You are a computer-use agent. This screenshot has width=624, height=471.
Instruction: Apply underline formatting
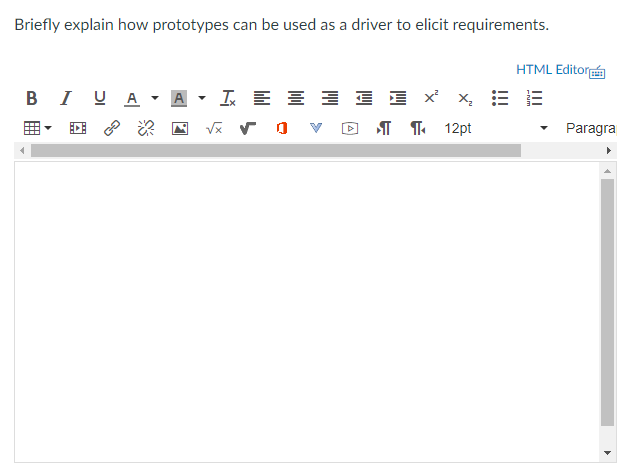point(99,98)
